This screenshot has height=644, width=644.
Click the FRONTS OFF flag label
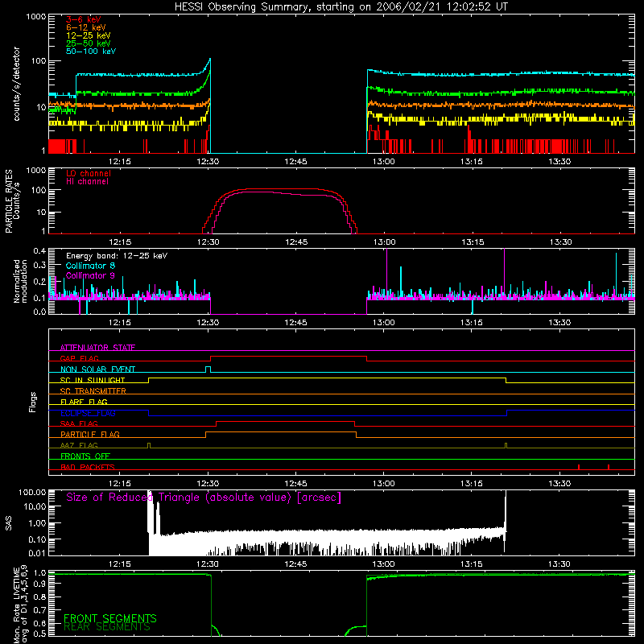tap(85, 456)
